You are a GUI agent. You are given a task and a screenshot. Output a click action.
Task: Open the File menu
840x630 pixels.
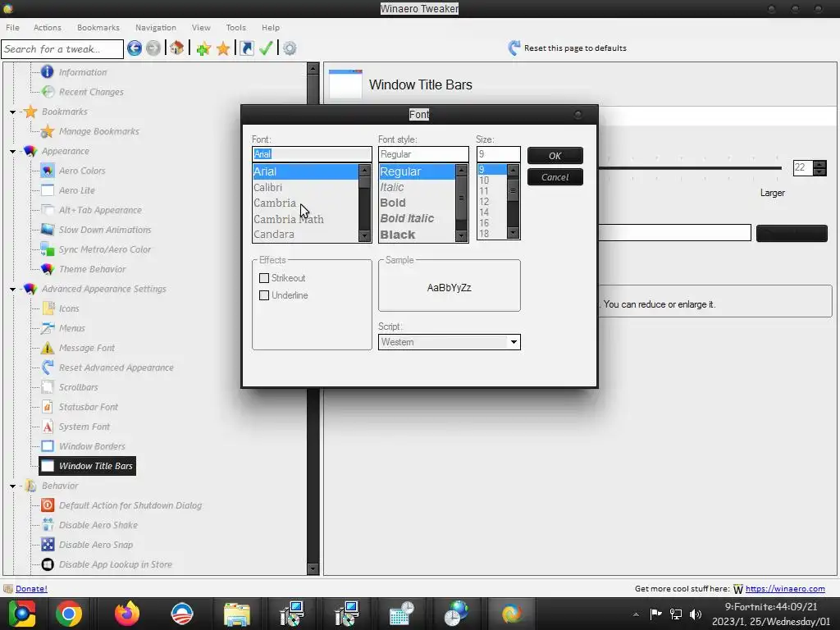(x=12, y=27)
